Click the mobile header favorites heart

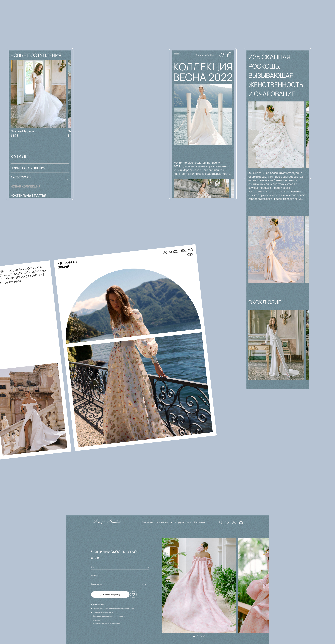(x=221, y=55)
